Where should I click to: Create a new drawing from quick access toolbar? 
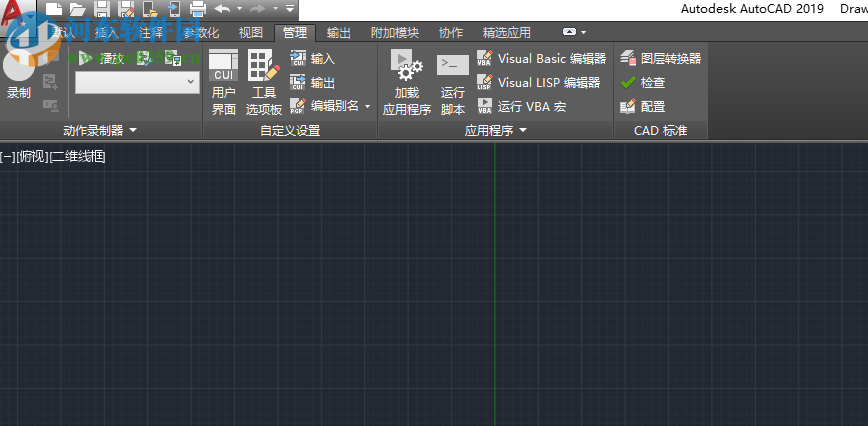point(54,8)
